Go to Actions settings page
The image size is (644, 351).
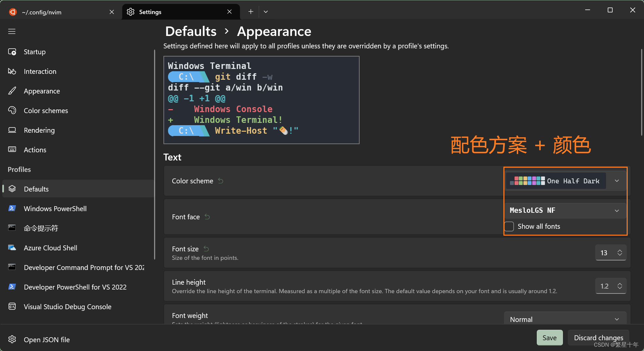[x=77, y=150]
